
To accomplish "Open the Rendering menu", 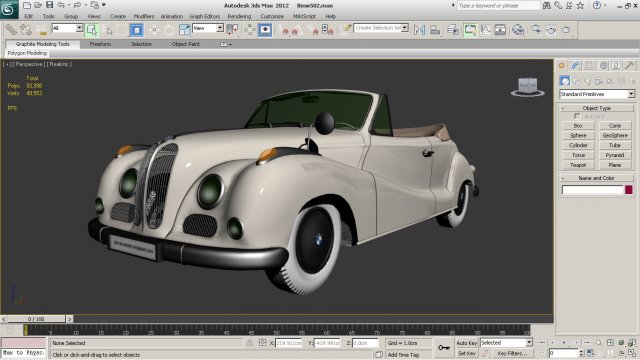I will tap(239, 16).
